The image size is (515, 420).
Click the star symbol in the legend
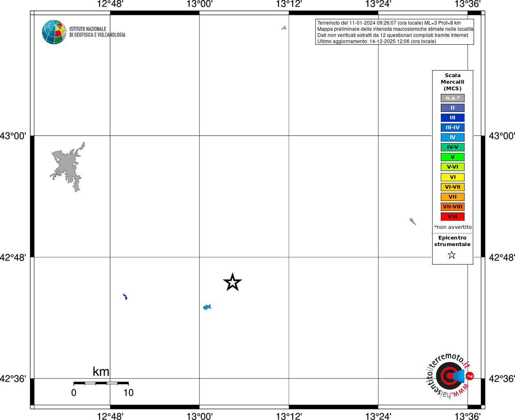coord(452,255)
